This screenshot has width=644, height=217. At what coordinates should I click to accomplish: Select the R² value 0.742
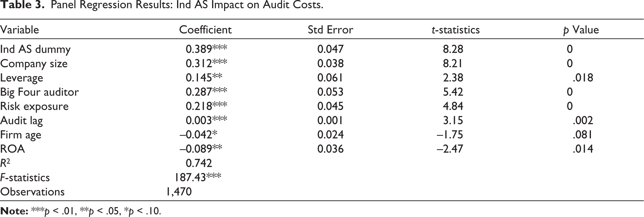(x=199, y=163)
